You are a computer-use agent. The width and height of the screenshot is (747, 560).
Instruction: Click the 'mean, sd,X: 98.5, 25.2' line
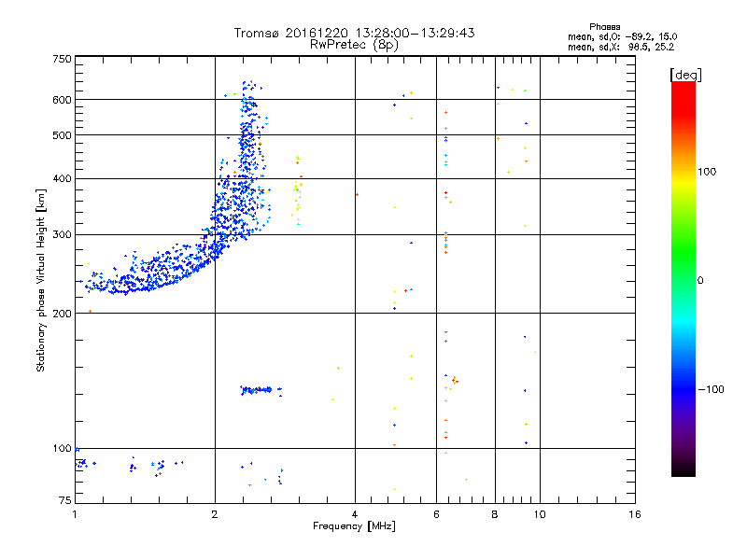tap(621, 47)
